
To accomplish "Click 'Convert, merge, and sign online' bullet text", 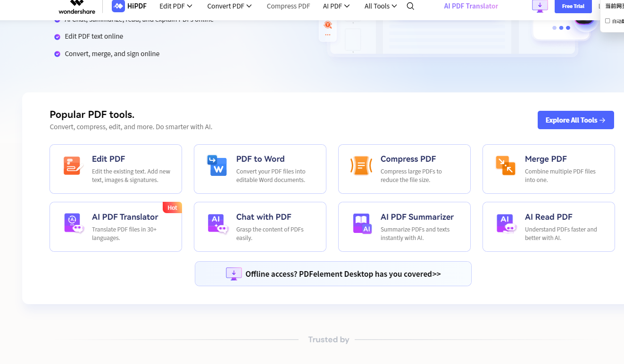I will pyautogui.click(x=112, y=54).
